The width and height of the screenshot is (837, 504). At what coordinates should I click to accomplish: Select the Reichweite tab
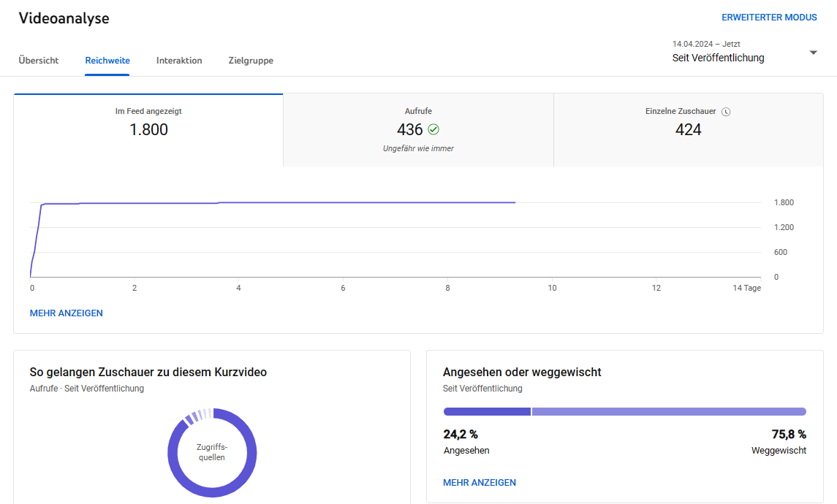(107, 61)
